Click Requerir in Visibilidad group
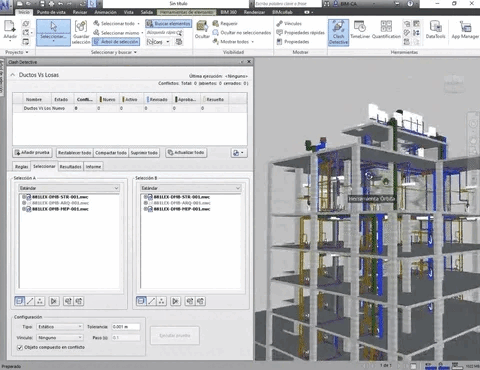Viewport: 480px width, 370px height. [x=225, y=23]
